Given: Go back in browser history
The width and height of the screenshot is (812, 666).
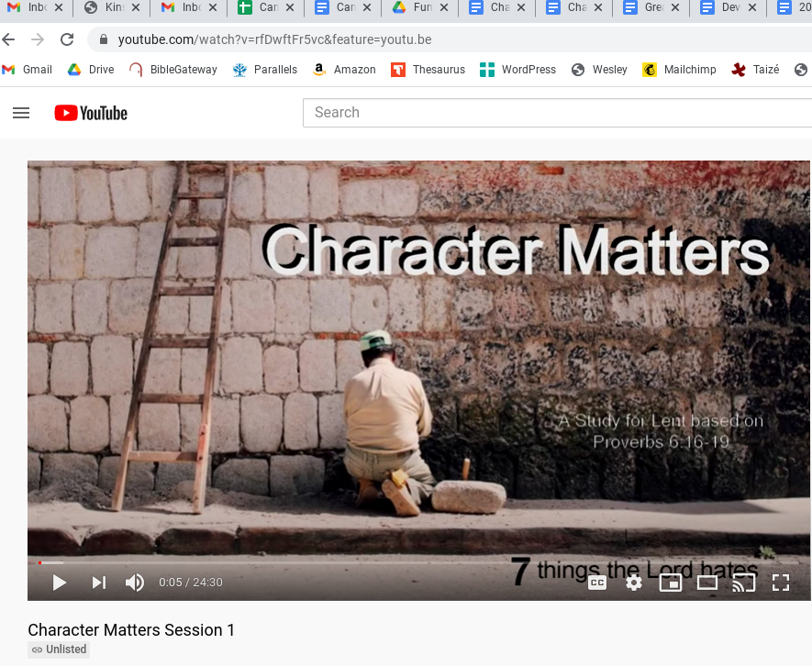Looking at the screenshot, I should coord(9,39).
